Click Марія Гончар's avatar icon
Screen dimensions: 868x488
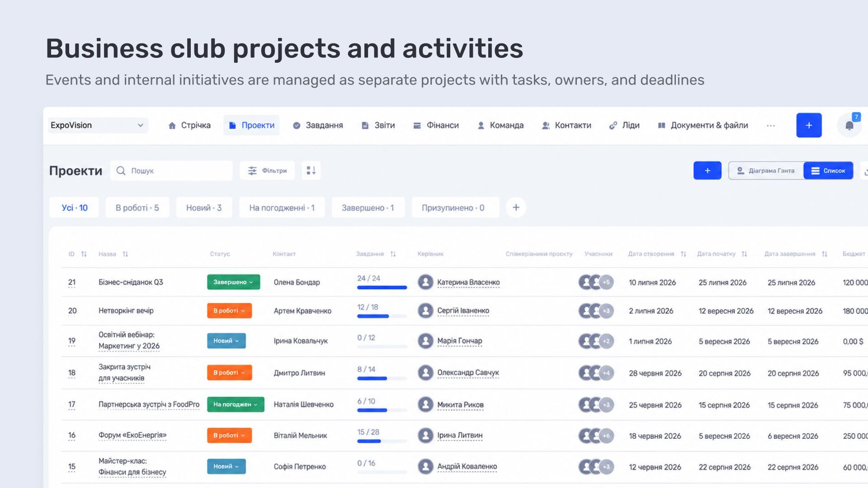coord(425,341)
